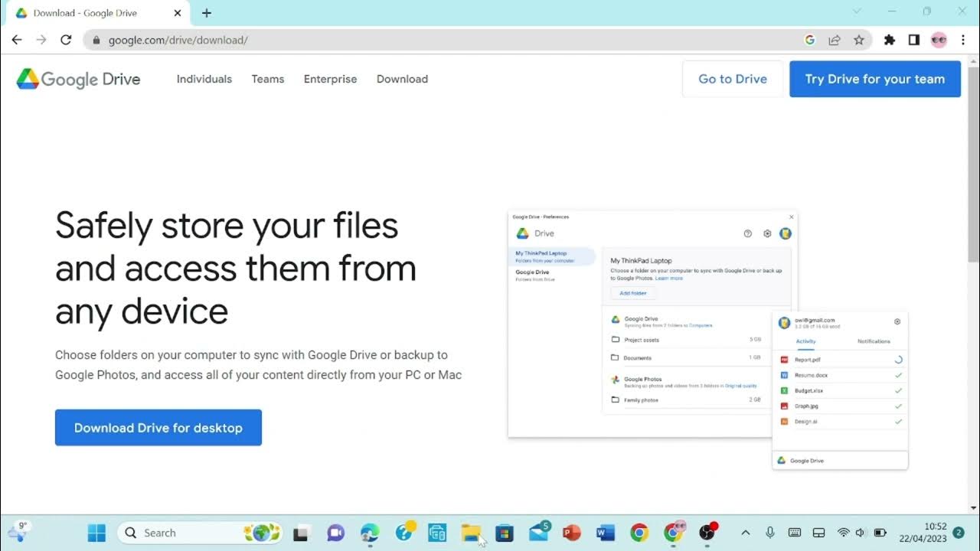Go back to the previous page

click(17, 40)
